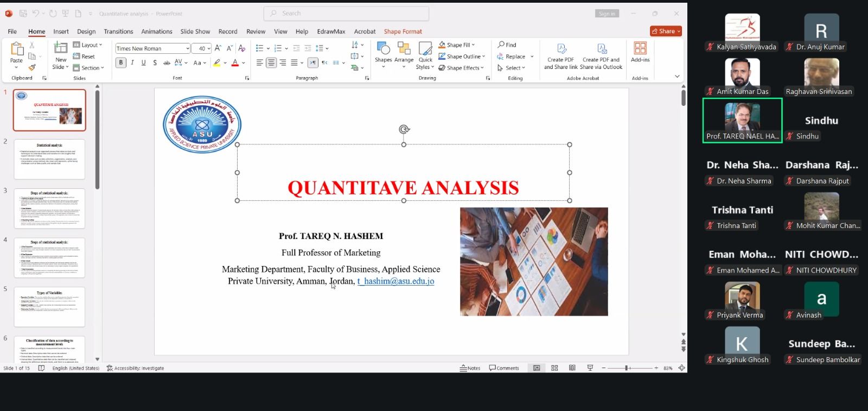Switch to the Shape Format tab
This screenshot has height=411, width=868.
(403, 31)
